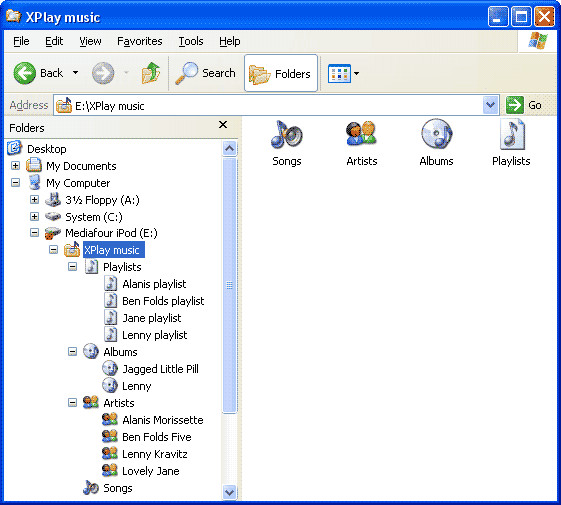Viewport: 561px width, 505px height.
Task: Open the Views dropdown arrow
Action: 356,73
